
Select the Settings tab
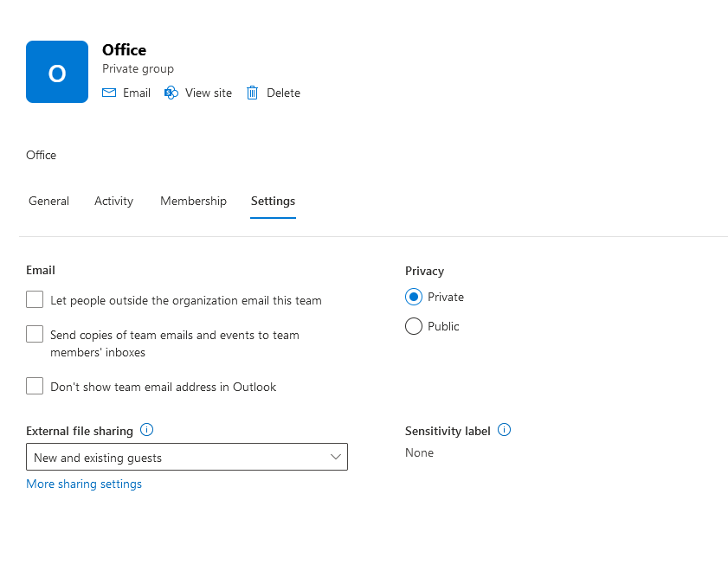273,201
